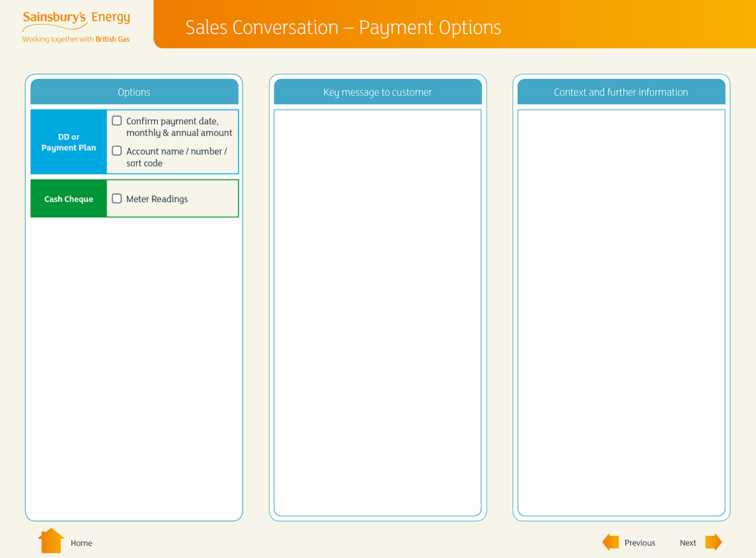
Task: Click the orange Home house icon
Action: (x=51, y=541)
